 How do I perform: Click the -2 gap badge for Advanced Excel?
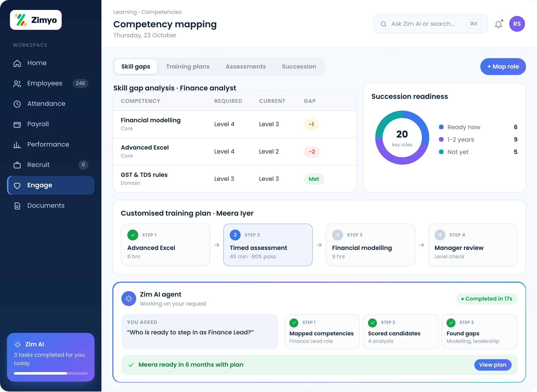click(312, 152)
